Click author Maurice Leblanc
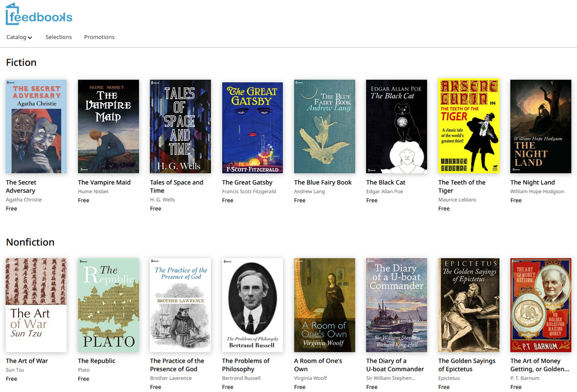577x392 pixels. (457, 200)
